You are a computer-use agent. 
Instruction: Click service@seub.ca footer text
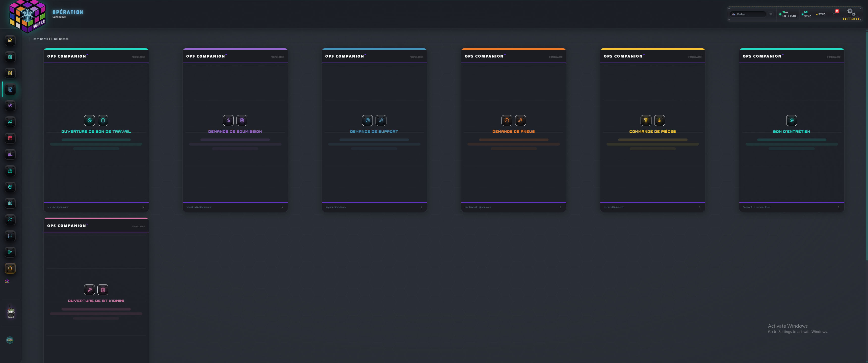[58, 207]
